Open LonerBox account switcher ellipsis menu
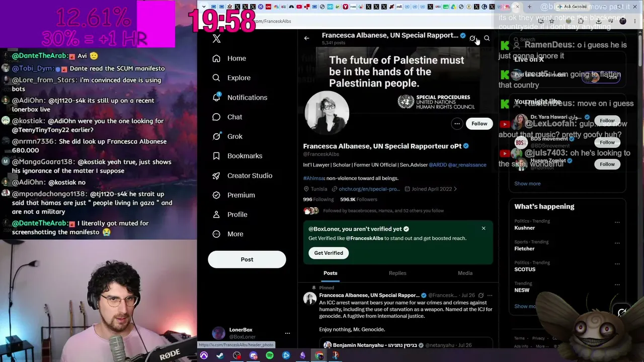Screen dimensions: 644x362 pyautogui.click(x=287, y=333)
